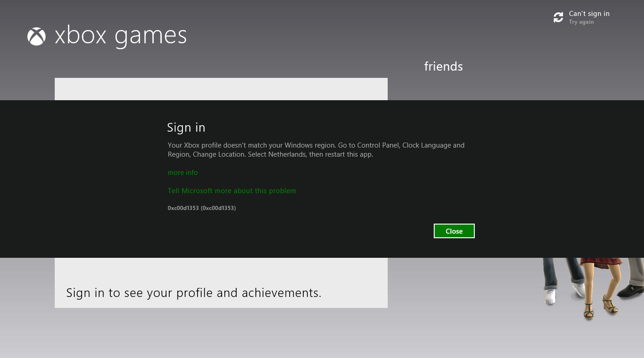This screenshot has height=358, width=644.
Task: Click 'Try again' under Can't sign in
Action: click(581, 22)
